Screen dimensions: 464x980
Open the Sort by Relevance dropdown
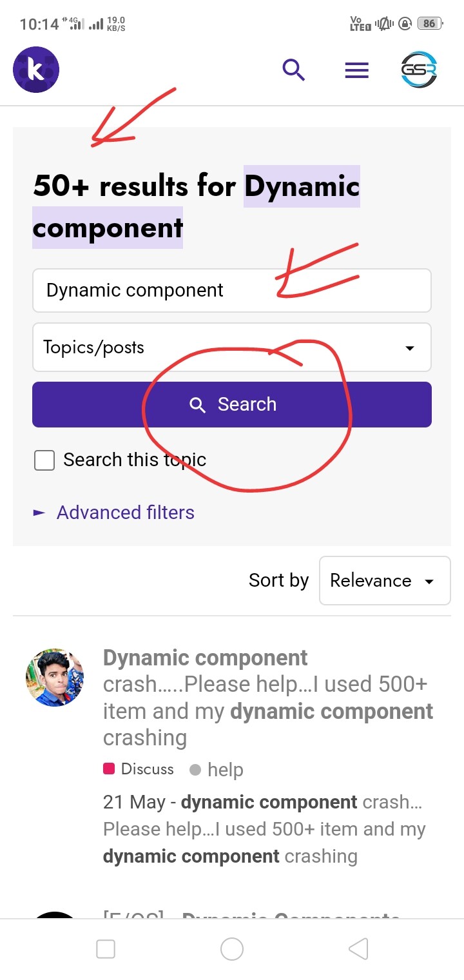click(x=385, y=581)
